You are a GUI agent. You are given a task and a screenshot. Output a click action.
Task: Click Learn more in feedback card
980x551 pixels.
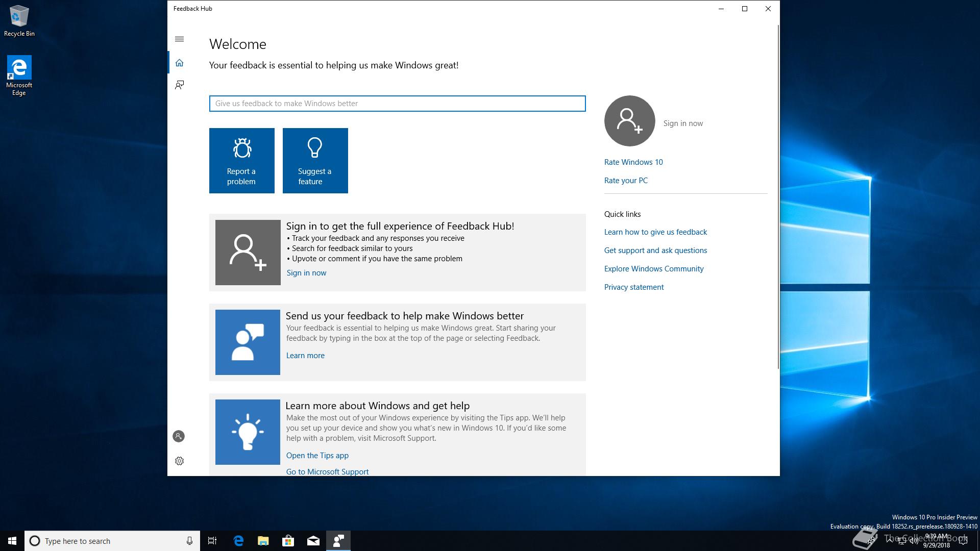point(305,356)
